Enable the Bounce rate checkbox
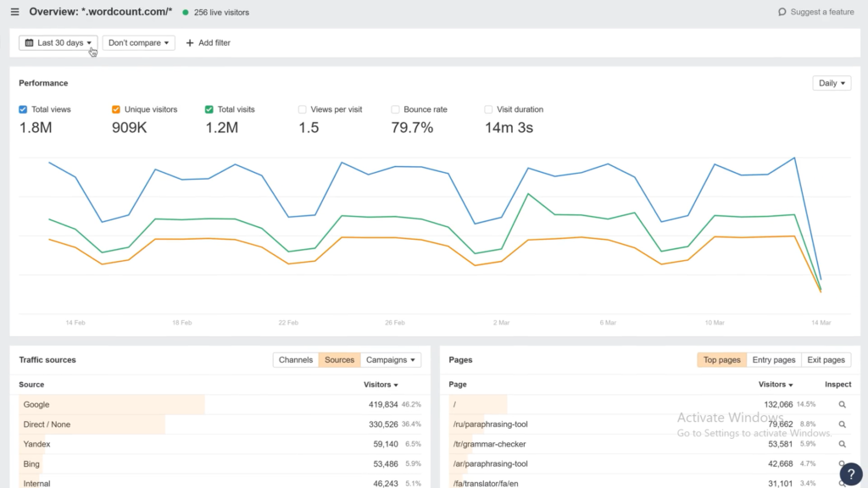 (396, 109)
